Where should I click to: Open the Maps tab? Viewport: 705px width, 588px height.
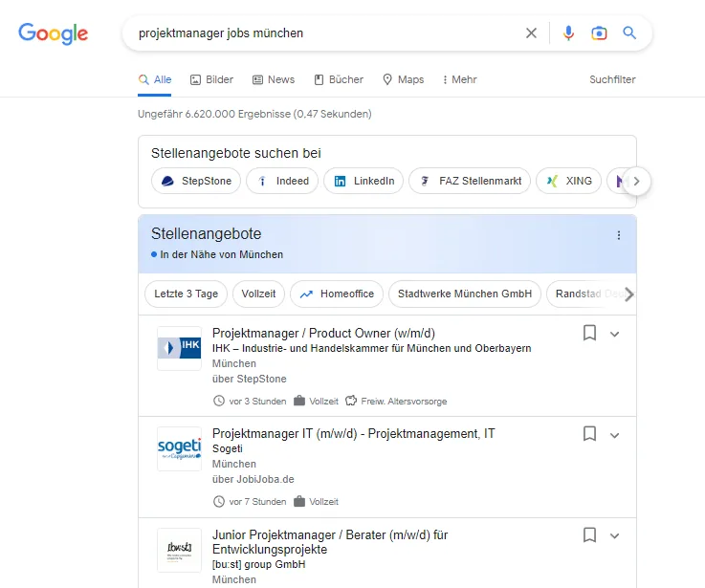tap(403, 79)
